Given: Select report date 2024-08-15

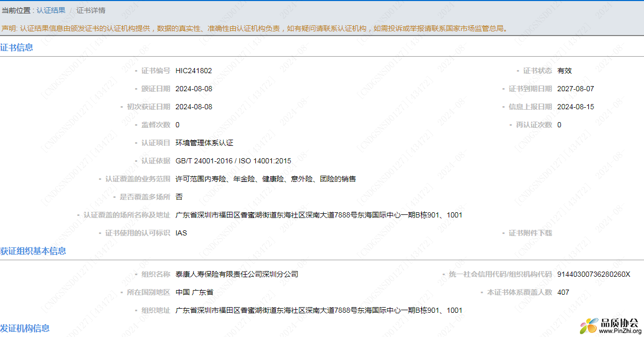Looking at the screenshot, I should pyautogui.click(x=575, y=107).
